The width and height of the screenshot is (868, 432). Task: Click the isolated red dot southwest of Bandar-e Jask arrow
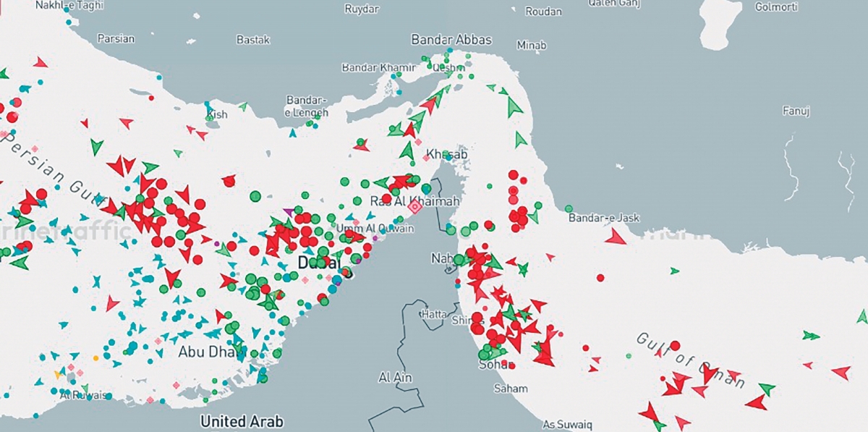(600, 277)
